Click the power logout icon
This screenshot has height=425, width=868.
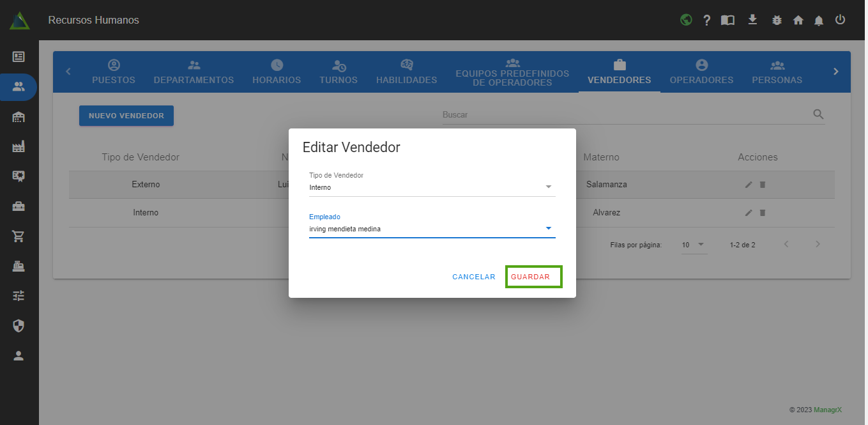pos(840,20)
